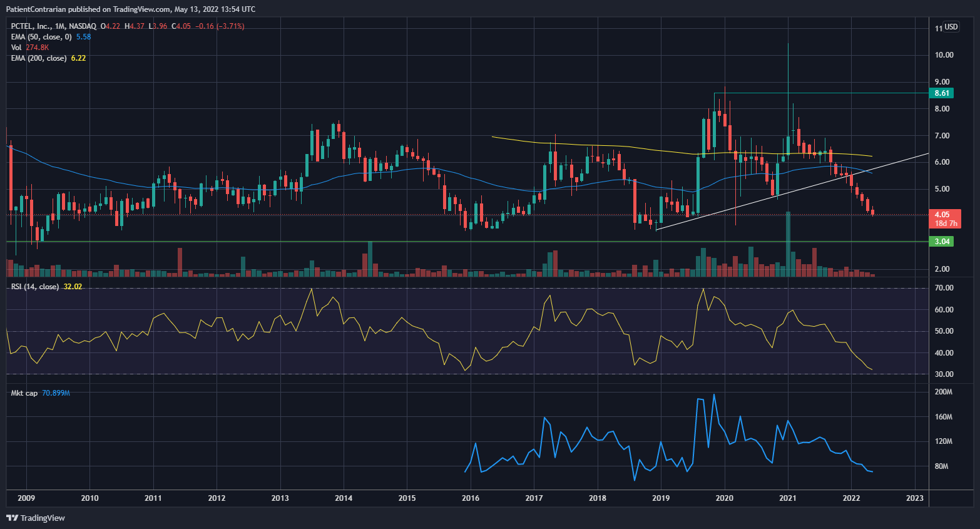Click the 70.899M market cap value

tap(56, 393)
